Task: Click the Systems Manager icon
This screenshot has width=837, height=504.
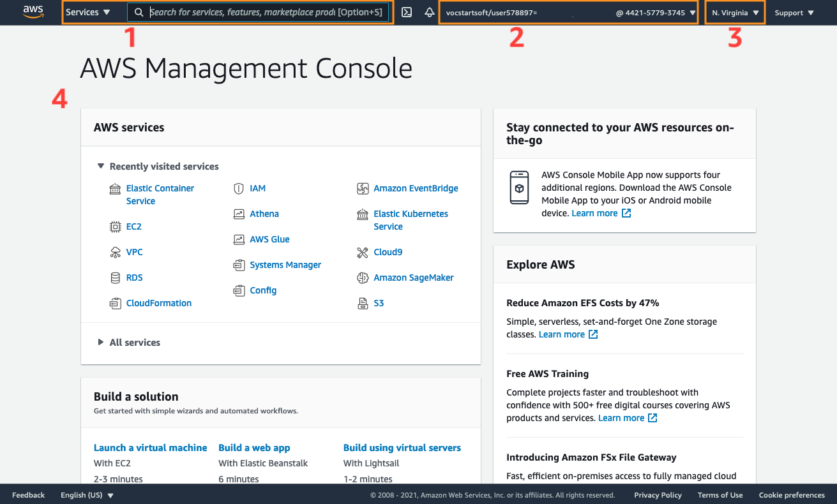Action: click(x=239, y=265)
